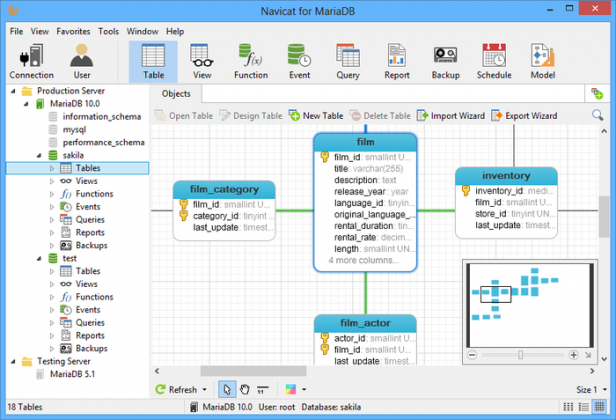Open the Refresh dropdown arrow
616x420 pixels.
(x=204, y=390)
